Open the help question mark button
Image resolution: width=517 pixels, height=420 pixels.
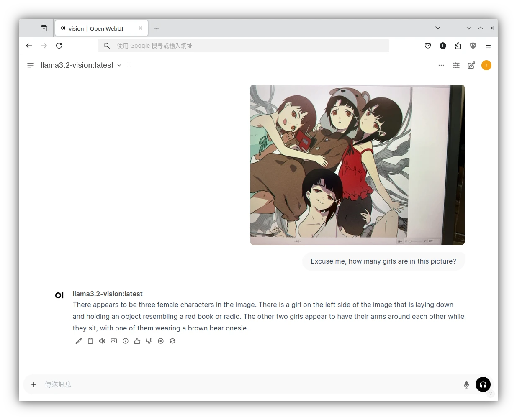click(491, 394)
